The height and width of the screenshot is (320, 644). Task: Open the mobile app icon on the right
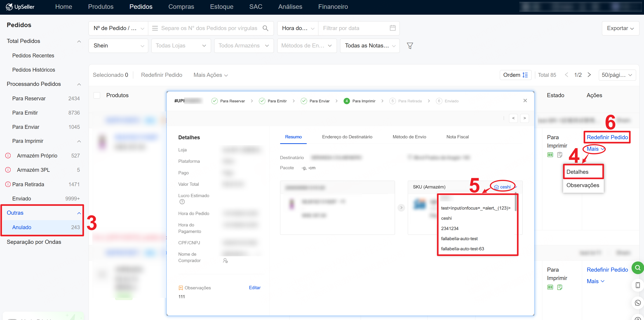pyautogui.click(x=638, y=285)
